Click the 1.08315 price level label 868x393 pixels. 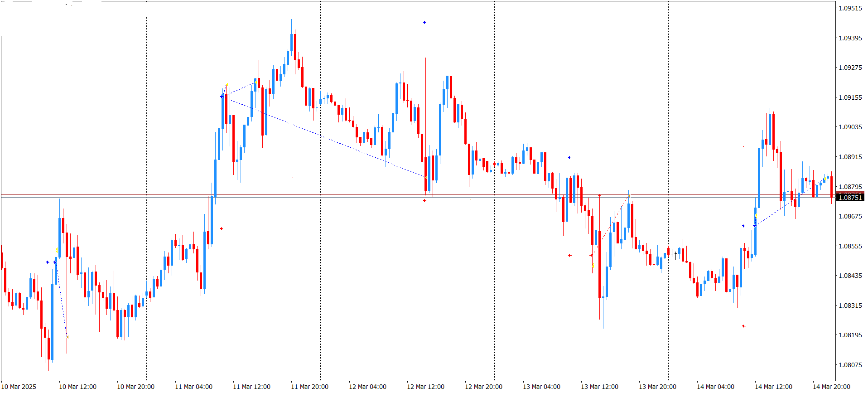[850, 306]
